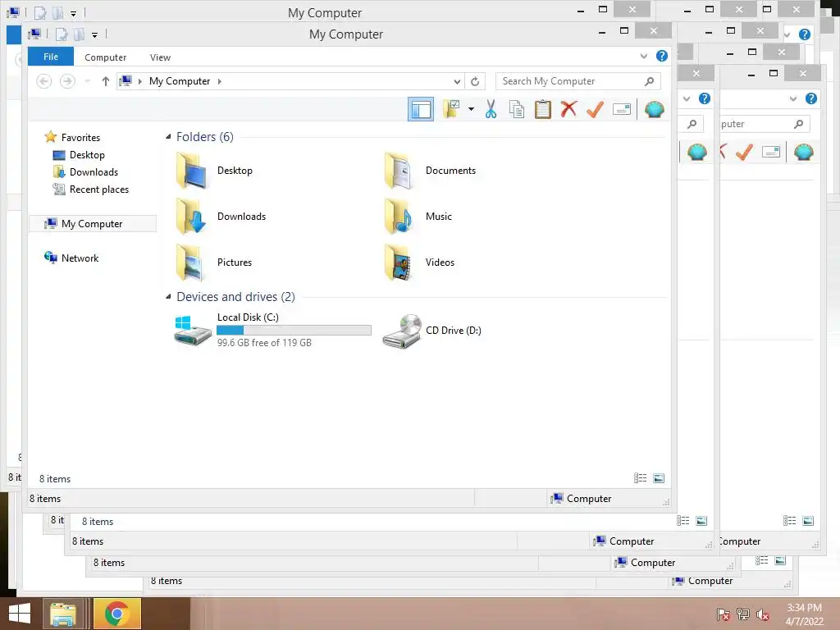Click the New Folder quick access title bar icon

click(x=79, y=34)
